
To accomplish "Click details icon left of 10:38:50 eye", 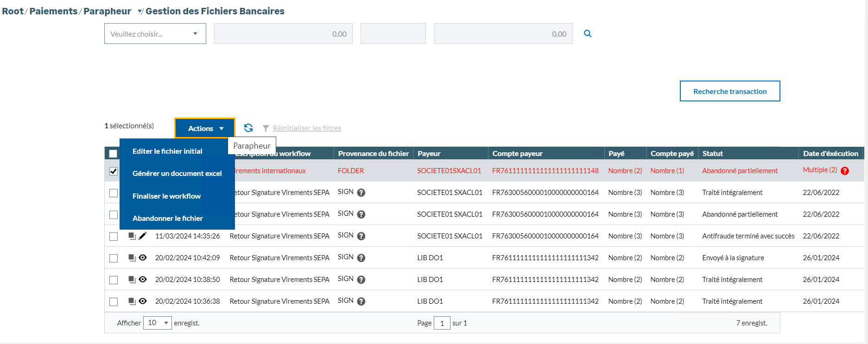I will pyautogui.click(x=132, y=280).
